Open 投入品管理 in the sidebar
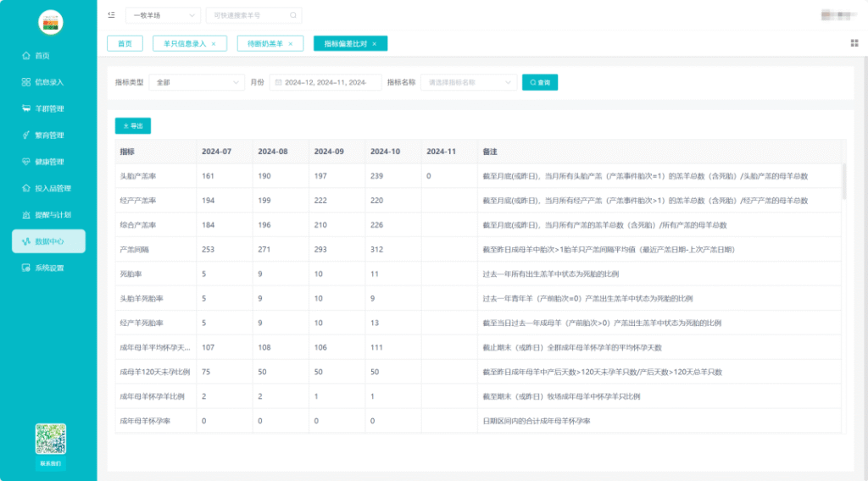The width and height of the screenshot is (868, 481). 48,188
